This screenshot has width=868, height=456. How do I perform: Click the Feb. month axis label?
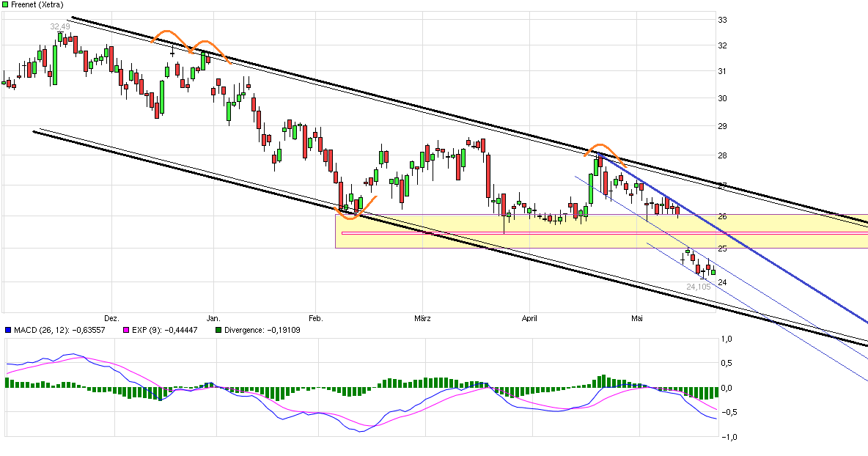315,318
